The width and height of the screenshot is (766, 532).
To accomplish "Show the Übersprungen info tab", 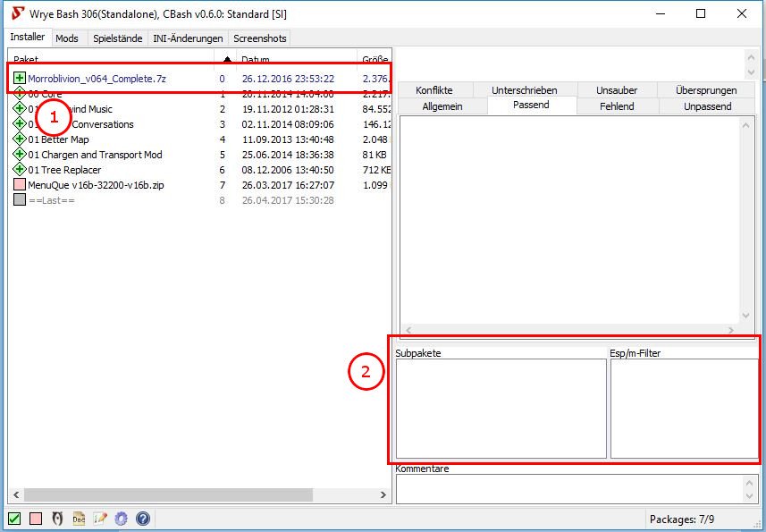I will coord(706,90).
